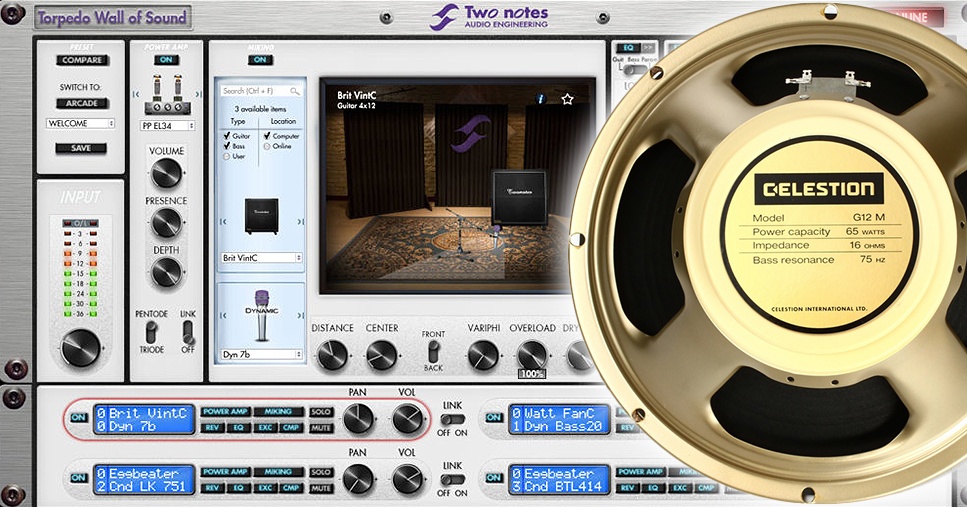Click the info icon on cabinet preview
The width and height of the screenshot is (967, 507).
tap(541, 99)
